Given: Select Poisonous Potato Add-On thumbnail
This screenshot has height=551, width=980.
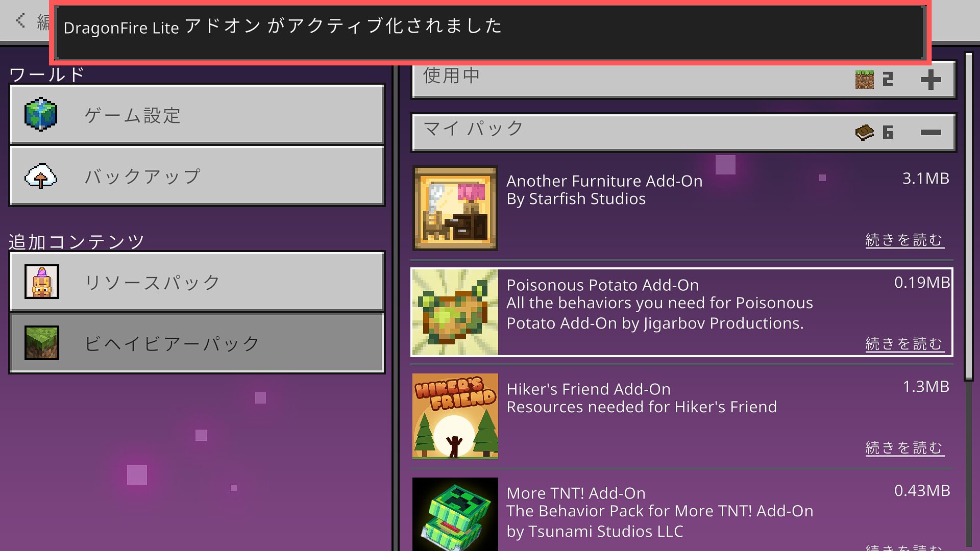Looking at the screenshot, I should coord(455,312).
